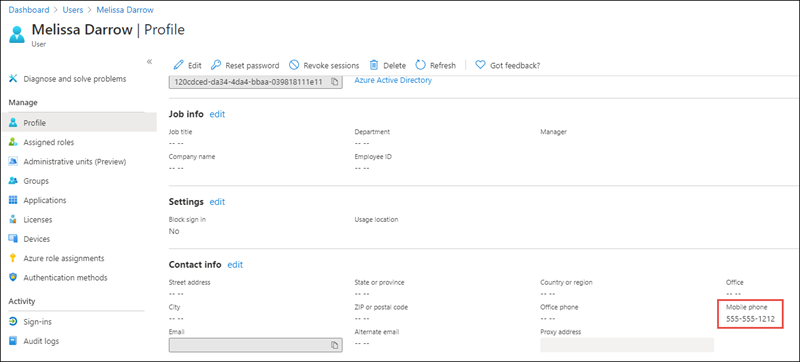The width and height of the screenshot is (800, 362).
Task: Click the Usage location label
Action: (x=376, y=220)
